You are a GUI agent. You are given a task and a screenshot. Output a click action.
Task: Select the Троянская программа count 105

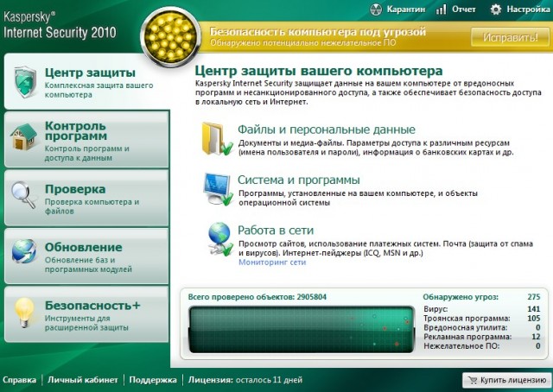[534, 319]
